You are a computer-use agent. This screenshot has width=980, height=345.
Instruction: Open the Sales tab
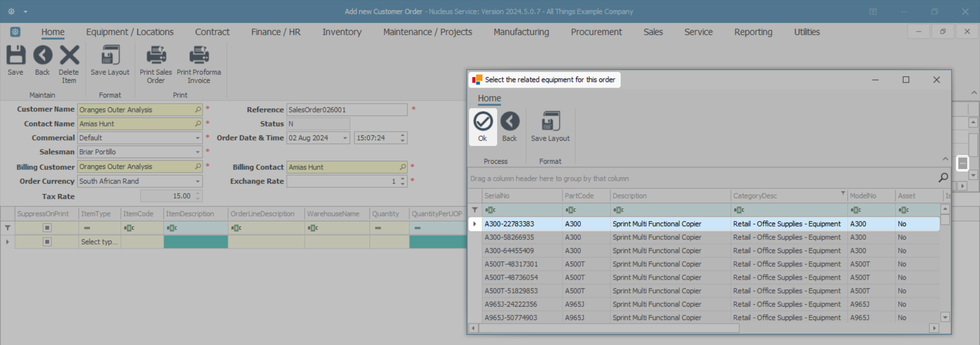point(653,32)
